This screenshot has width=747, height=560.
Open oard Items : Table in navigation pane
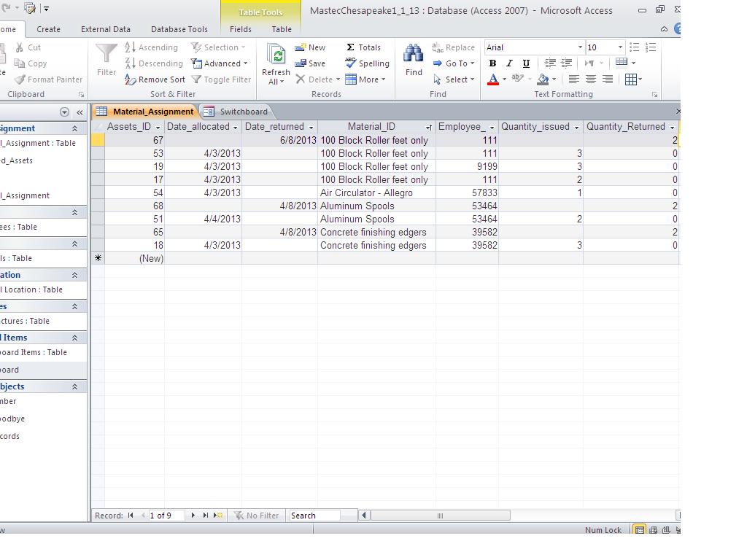coord(34,352)
